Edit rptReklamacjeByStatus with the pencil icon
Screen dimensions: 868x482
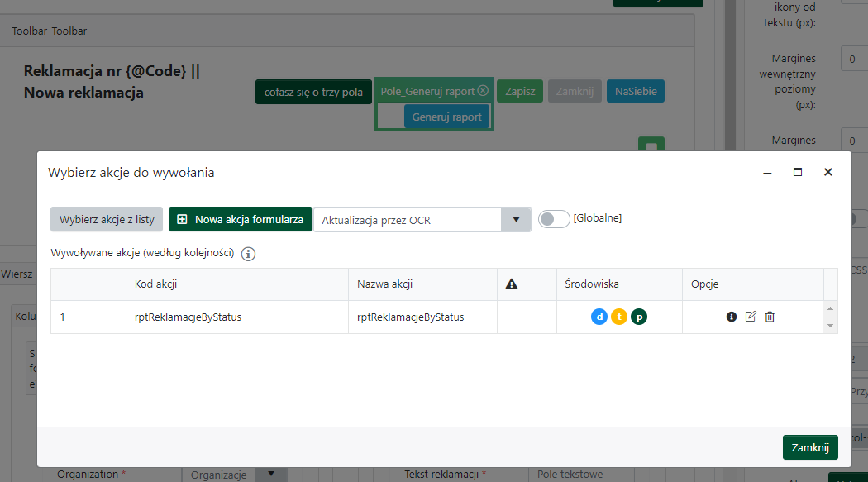point(751,317)
